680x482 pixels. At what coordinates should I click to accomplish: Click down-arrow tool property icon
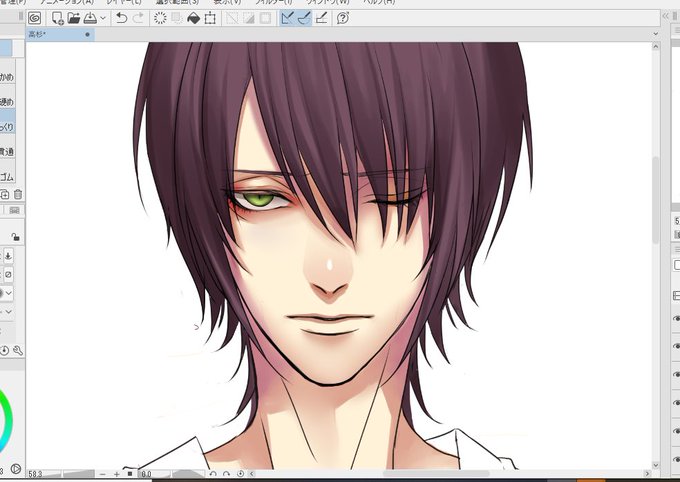8,256
